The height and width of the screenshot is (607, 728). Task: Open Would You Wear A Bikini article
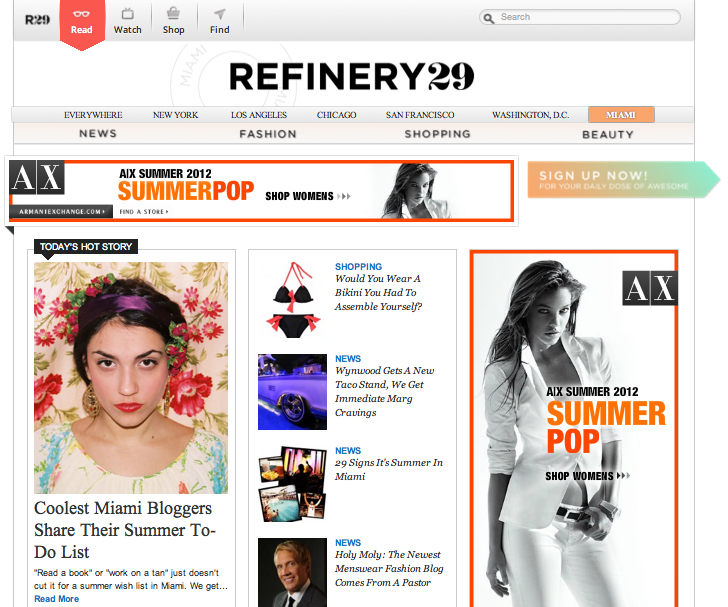(378, 293)
